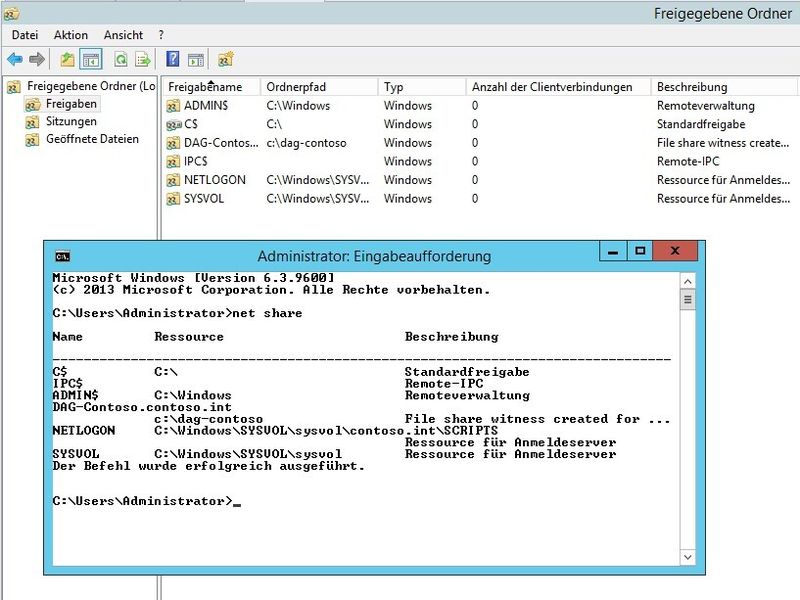
Task: Open the Datei menu
Action: 25,35
